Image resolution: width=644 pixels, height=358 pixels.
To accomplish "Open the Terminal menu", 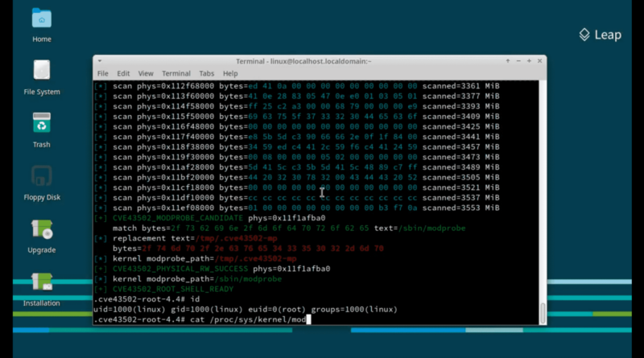I will point(175,73).
